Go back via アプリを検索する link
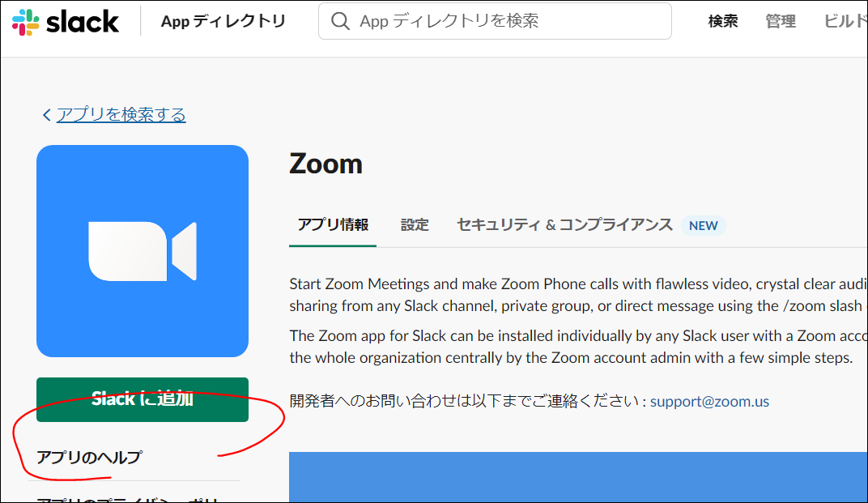This screenshot has width=868, height=503. pos(121,115)
